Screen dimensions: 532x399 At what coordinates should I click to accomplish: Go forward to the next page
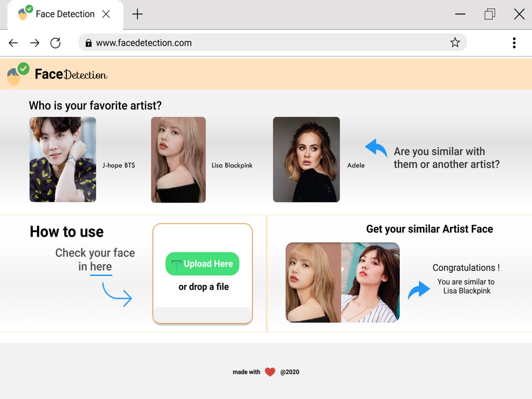(x=35, y=43)
